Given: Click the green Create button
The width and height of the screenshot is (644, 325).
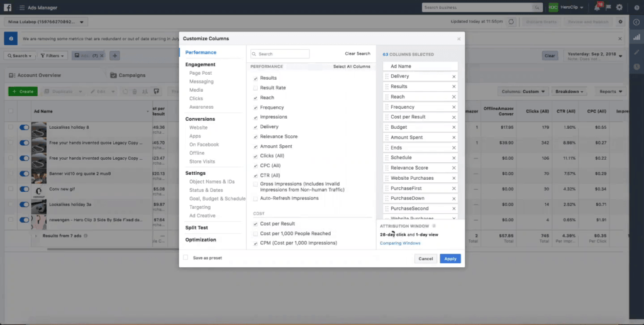Looking at the screenshot, I should click(x=23, y=92).
